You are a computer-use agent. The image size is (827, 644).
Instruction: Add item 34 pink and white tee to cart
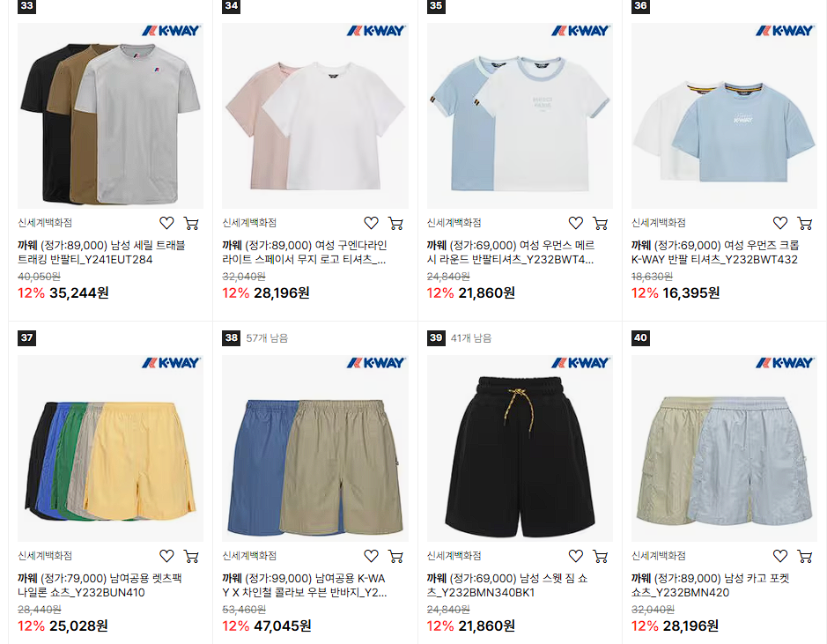point(395,223)
